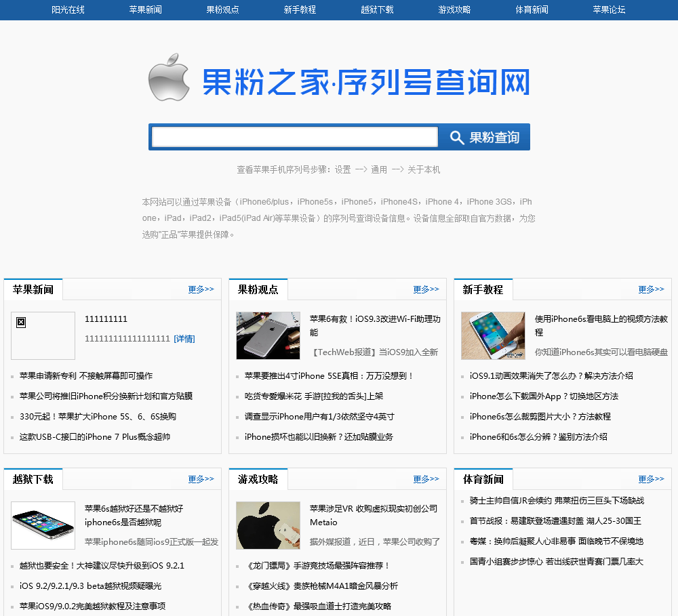Open 国青小组赛步步惊心 article
Image resolution: width=678 pixels, height=616 pixels.
tap(557, 561)
